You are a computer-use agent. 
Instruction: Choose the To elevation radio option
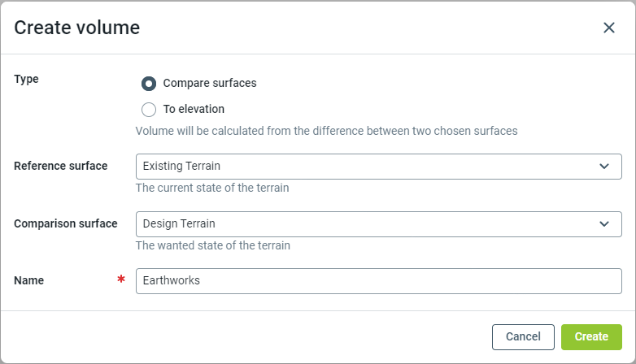click(x=149, y=110)
